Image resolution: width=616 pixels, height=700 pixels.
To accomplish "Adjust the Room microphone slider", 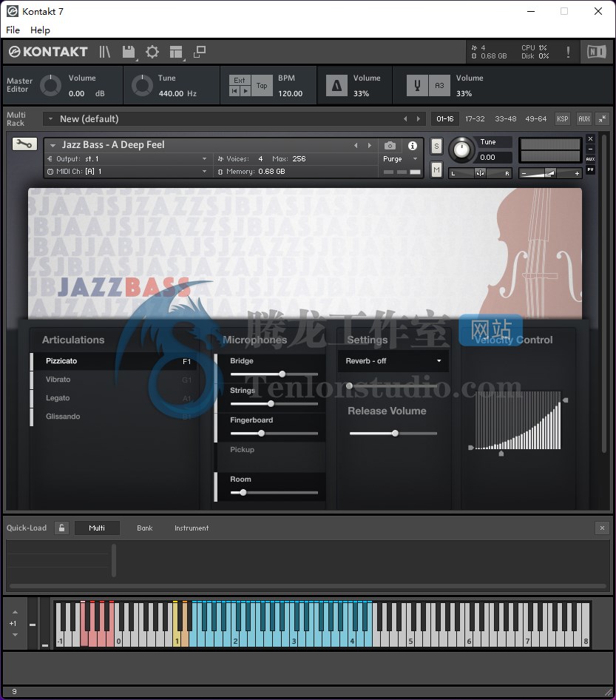I will 274,492.
